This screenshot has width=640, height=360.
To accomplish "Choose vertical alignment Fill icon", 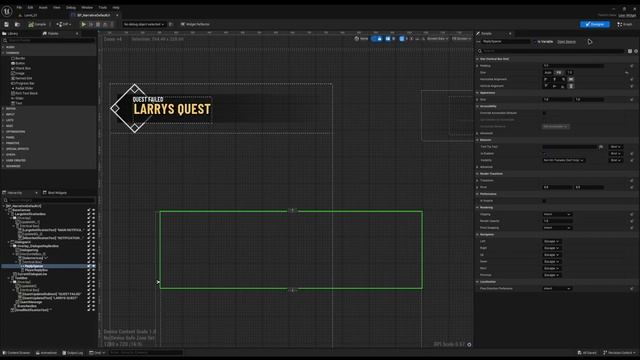I will [x=571, y=86].
